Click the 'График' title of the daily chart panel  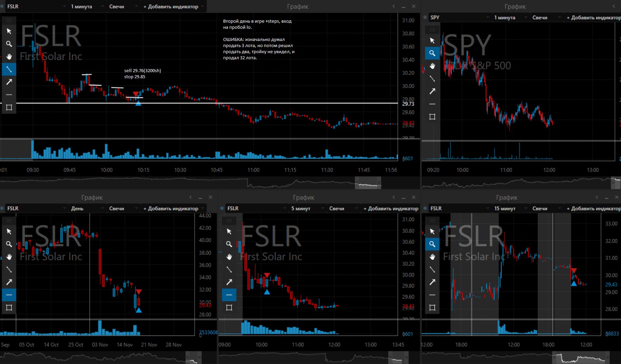tap(92, 197)
